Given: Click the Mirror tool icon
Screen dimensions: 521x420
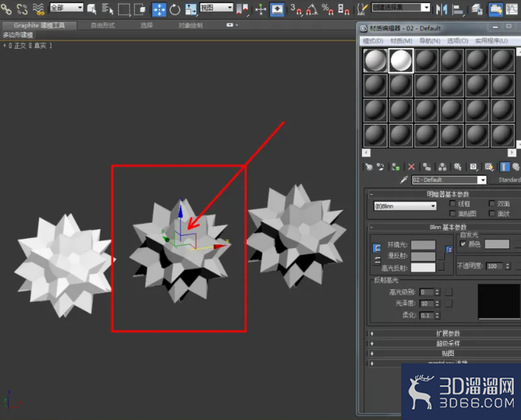Looking at the screenshot, I should 442,10.
